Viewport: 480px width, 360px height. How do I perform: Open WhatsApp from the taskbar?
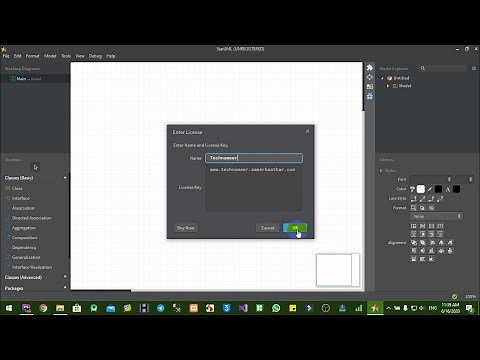point(276,308)
